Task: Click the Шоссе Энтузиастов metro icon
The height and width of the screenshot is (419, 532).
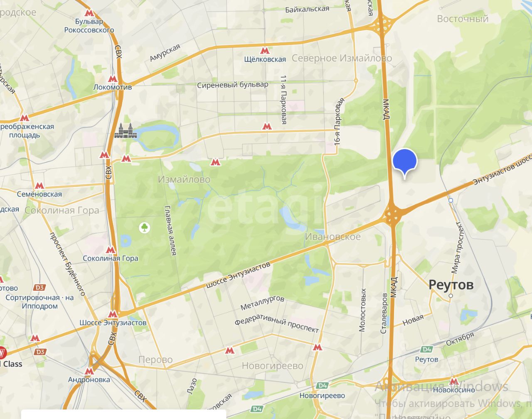Action: click(113, 314)
